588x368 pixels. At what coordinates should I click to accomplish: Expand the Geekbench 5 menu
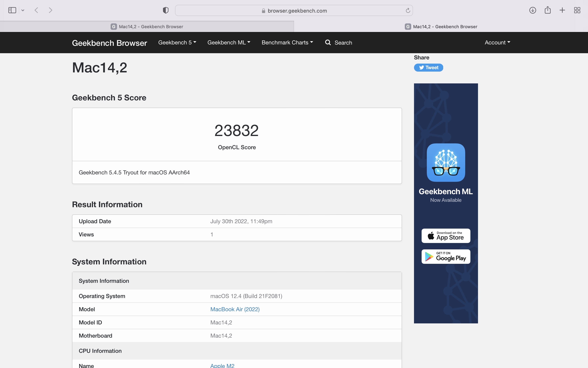tap(177, 43)
